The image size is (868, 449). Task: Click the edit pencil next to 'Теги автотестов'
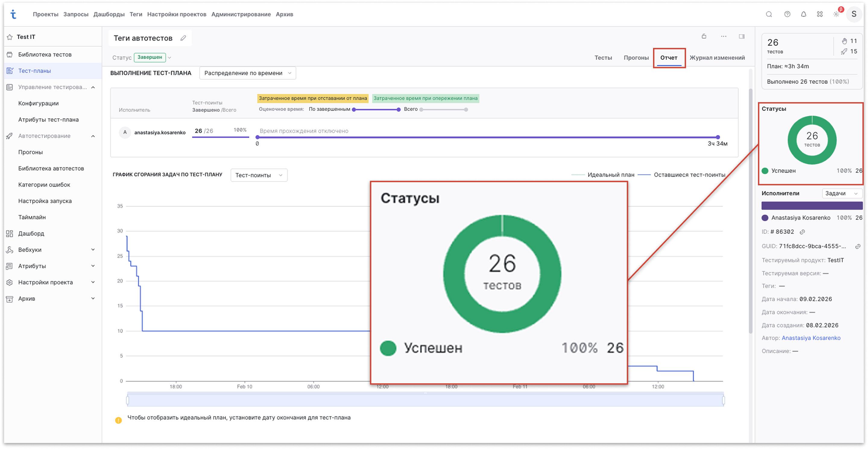coord(183,38)
